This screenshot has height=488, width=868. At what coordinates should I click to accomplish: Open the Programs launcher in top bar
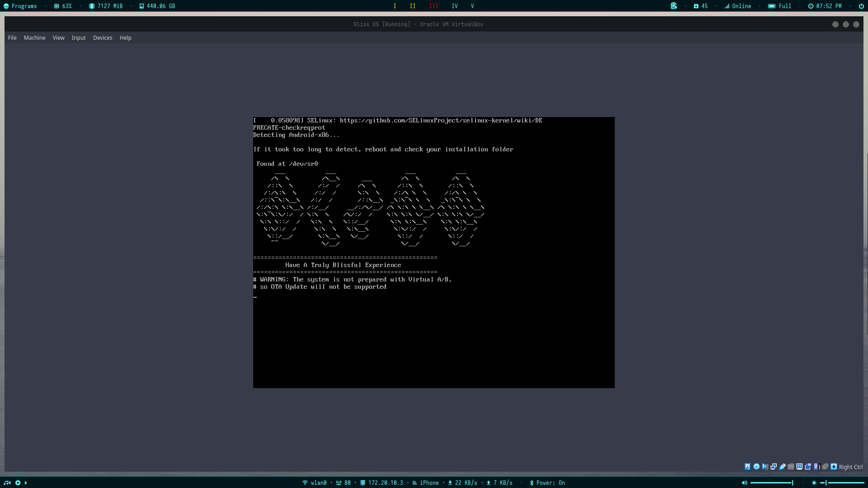click(20, 6)
